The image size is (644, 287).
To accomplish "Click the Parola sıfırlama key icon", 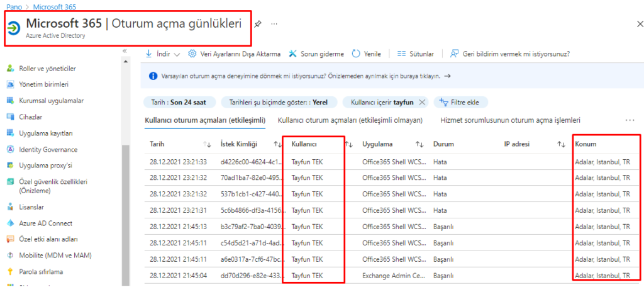I will coord(11,272).
